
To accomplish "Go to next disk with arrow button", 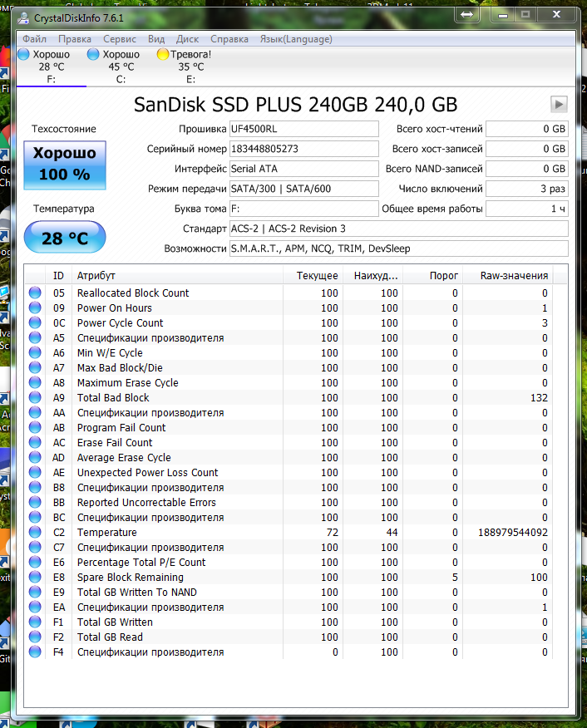I will click(559, 104).
